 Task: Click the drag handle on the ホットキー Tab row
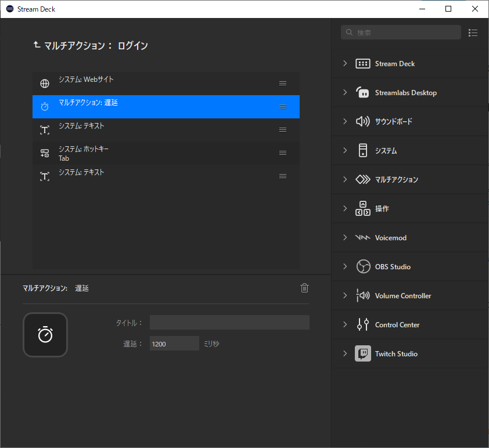click(283, 153)
